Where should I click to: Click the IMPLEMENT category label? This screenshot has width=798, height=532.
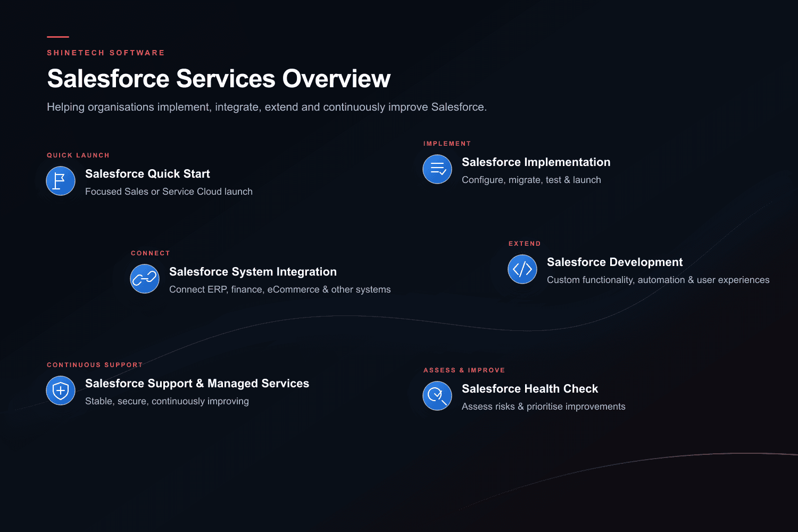click(447, 144)
